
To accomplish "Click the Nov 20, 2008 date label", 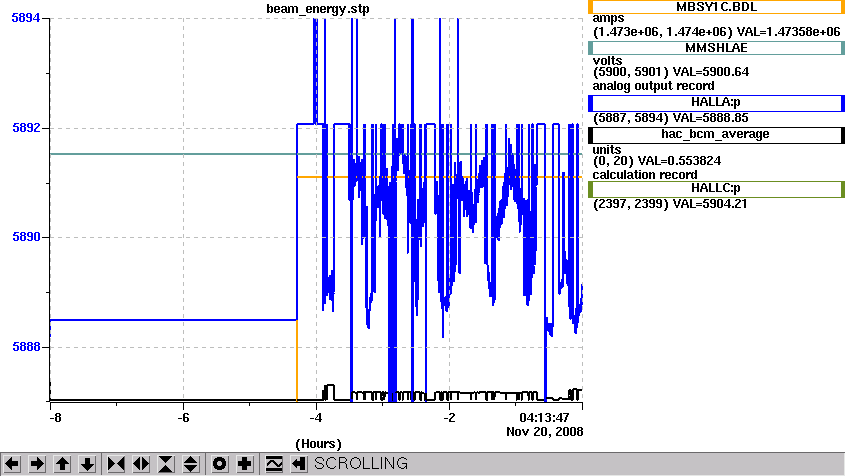I will coord(544,432).
